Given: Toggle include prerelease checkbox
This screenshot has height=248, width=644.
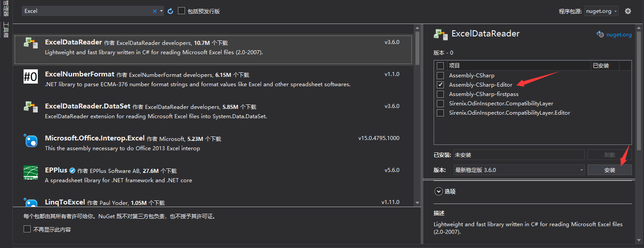Looking at the screenshot, I should tap(181, 11).
